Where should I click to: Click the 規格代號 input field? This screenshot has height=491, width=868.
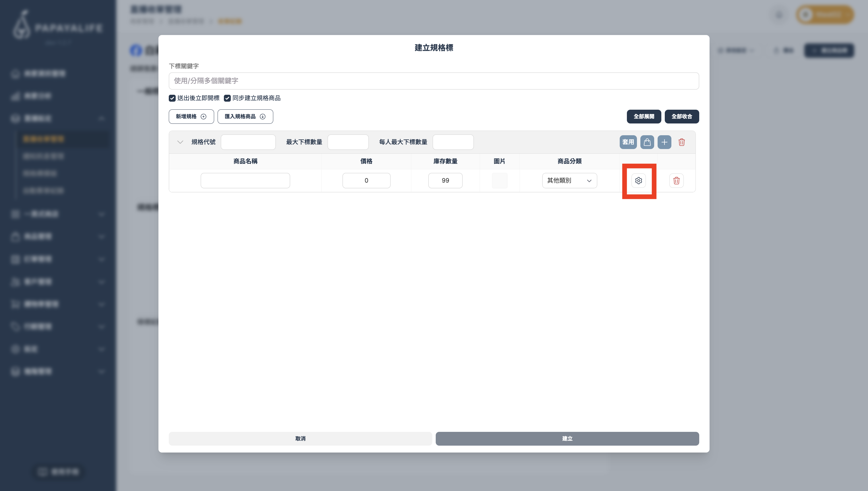[248, 142]
